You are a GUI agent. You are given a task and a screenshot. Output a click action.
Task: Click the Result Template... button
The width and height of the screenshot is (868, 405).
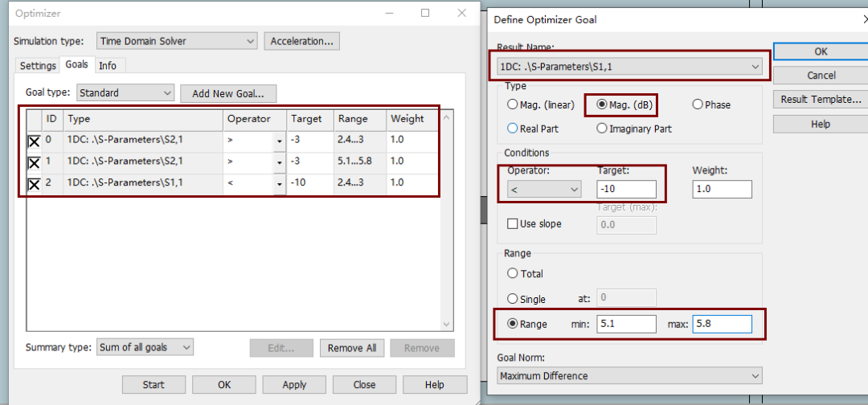[x=821, y=100]
